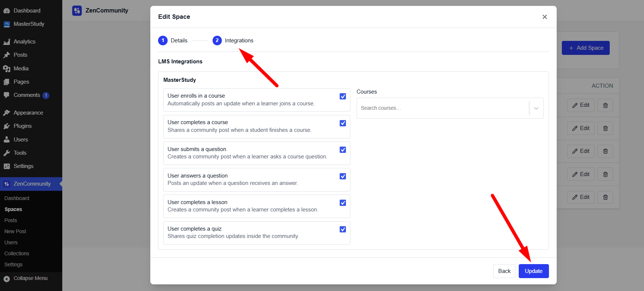Open Spaces in ZenCommunity submenu

13,209
